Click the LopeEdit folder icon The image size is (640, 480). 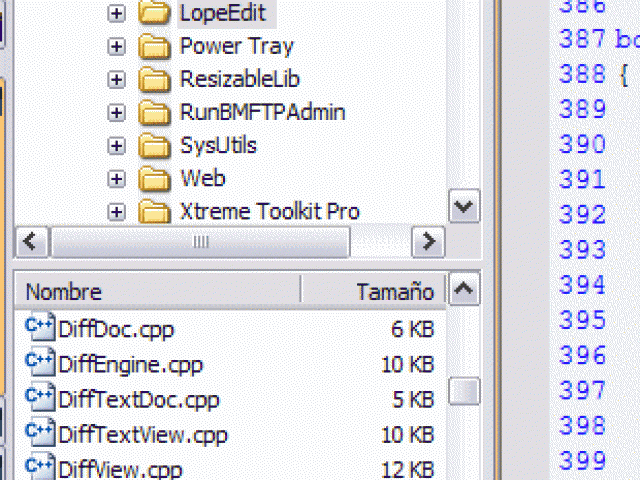click(x=154, y=13)
